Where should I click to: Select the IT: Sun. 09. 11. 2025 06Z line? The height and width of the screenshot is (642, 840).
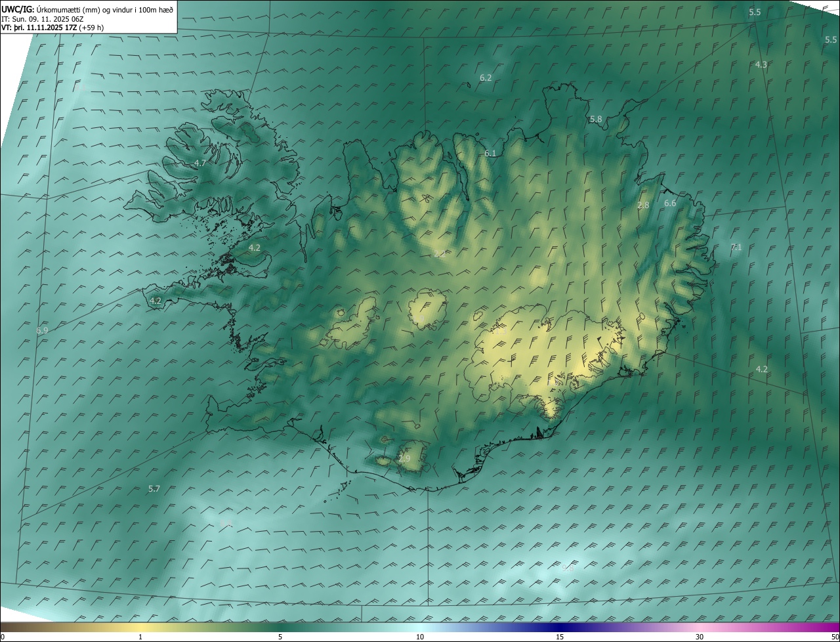43,19
